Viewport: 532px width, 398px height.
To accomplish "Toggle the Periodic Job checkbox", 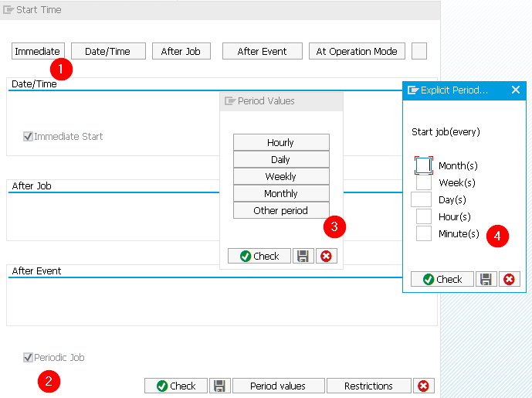I will click(28, 357).
